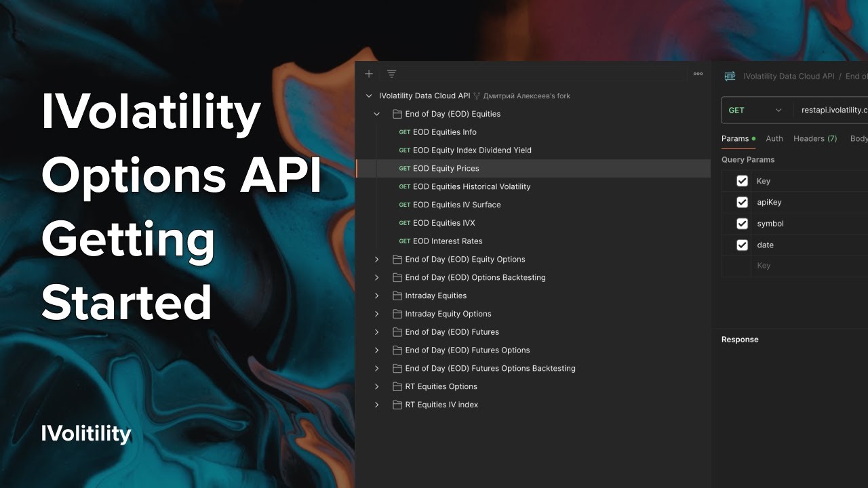868x488 pixels.
Task: Click the apiKey parameter name cell
Action: 810,202
